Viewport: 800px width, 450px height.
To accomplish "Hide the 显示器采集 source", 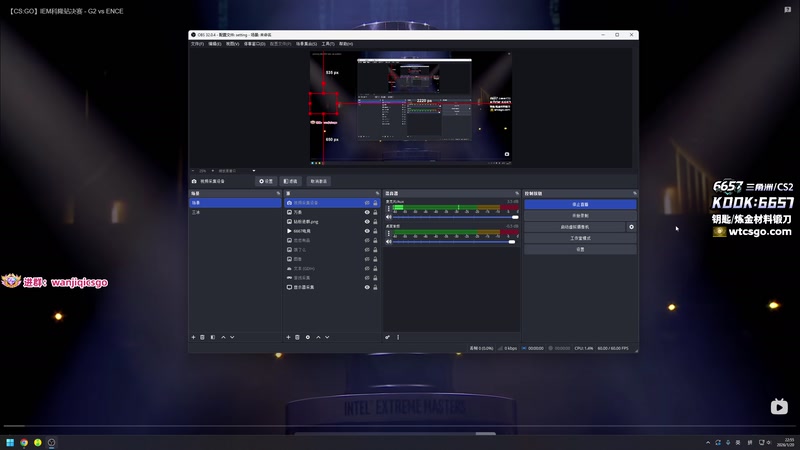I will coord(367,287).
